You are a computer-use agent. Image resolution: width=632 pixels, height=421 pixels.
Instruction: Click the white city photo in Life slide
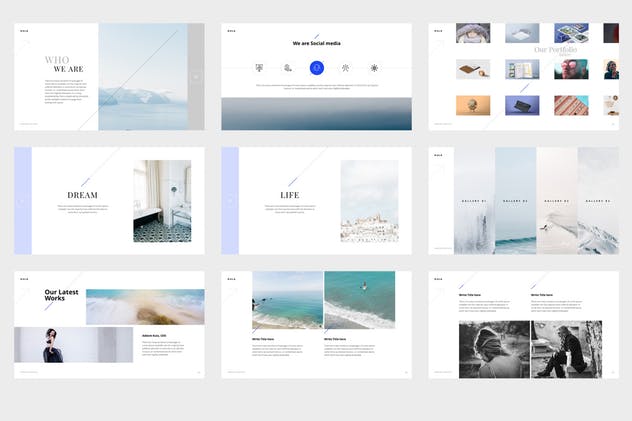(369, 201)
